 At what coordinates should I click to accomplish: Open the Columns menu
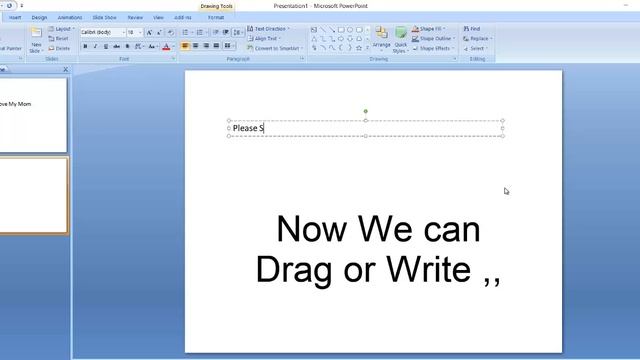[x=229, y=46]
